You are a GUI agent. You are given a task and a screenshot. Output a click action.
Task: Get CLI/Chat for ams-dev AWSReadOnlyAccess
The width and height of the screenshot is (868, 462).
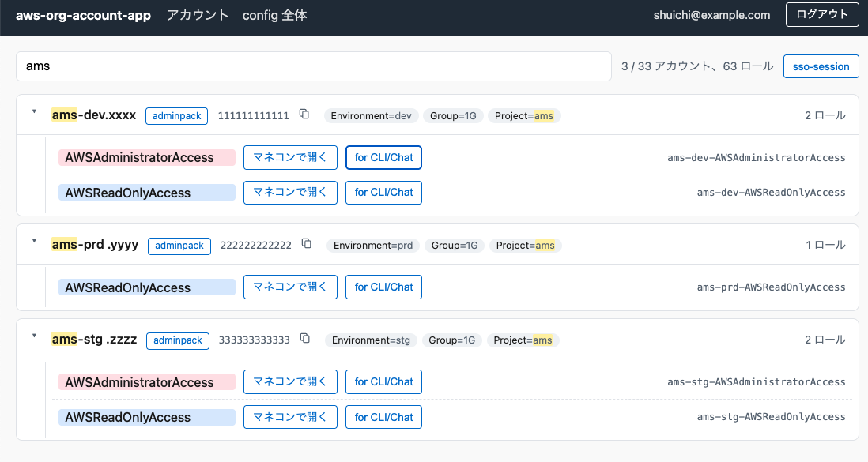coord(383,193)
